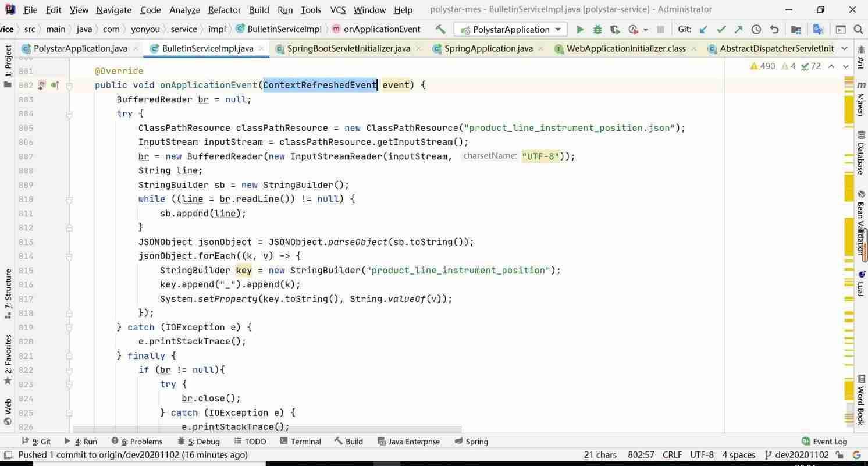868x466 pixels.
Task: Open Search Everywhere magnifier icon
Action: click(858, 29)
